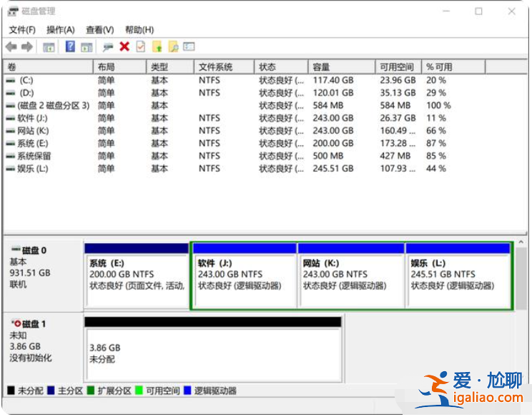
Task: Select the 3.86 GB 未分配 block on Disk 1
Action: click(213, 349)
